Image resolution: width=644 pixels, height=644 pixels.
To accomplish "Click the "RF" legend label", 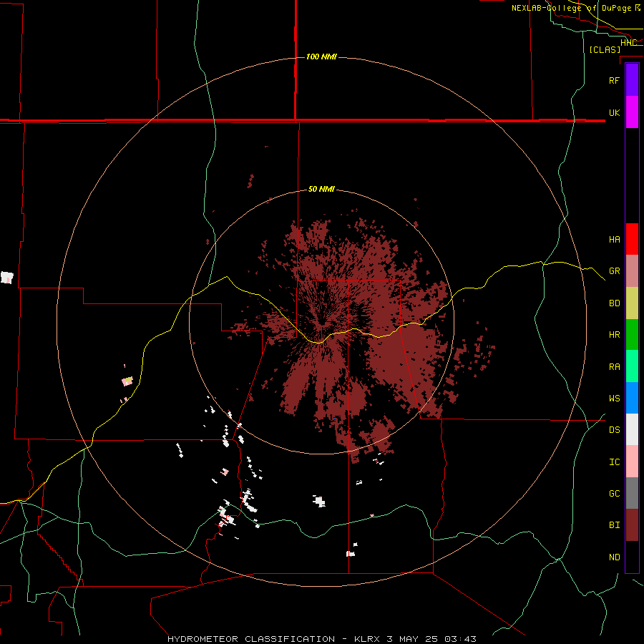I will pos(614,80).
